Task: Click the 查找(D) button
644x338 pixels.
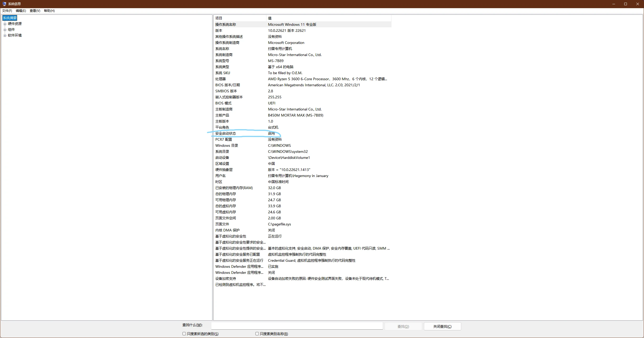Action: tap(403, 326)
